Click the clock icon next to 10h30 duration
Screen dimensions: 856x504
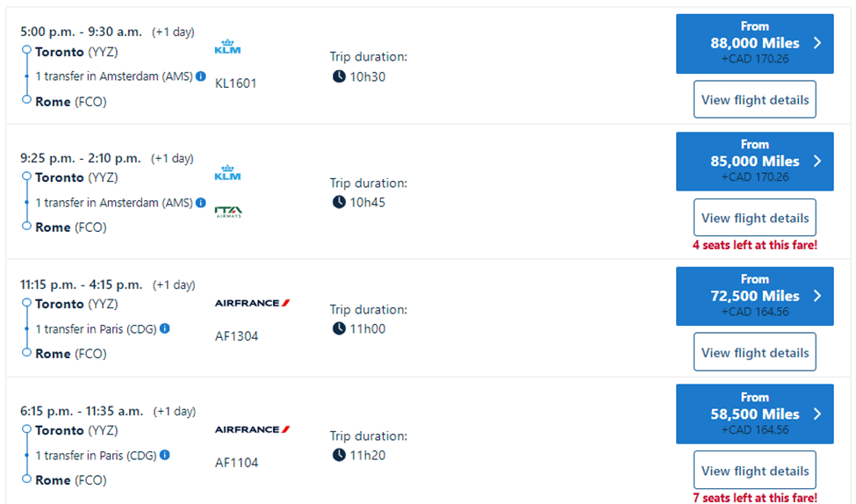pos(339,76)
